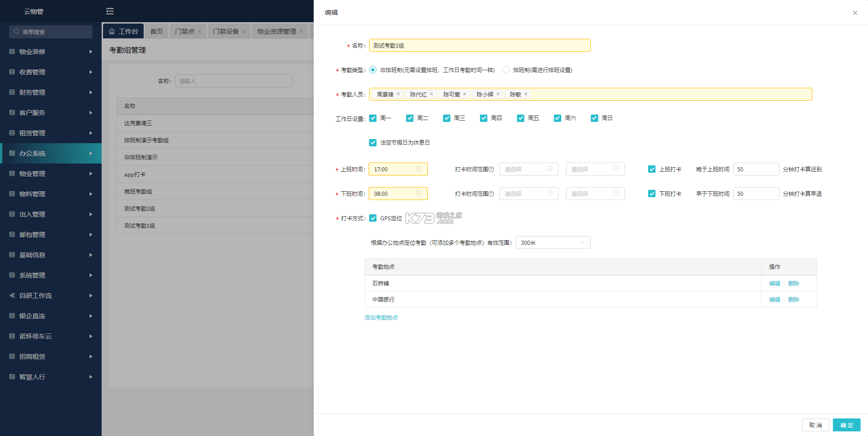The image size is (868, 436).
Task: Close the 门禁设备 tab
Action: pos(244,32)
